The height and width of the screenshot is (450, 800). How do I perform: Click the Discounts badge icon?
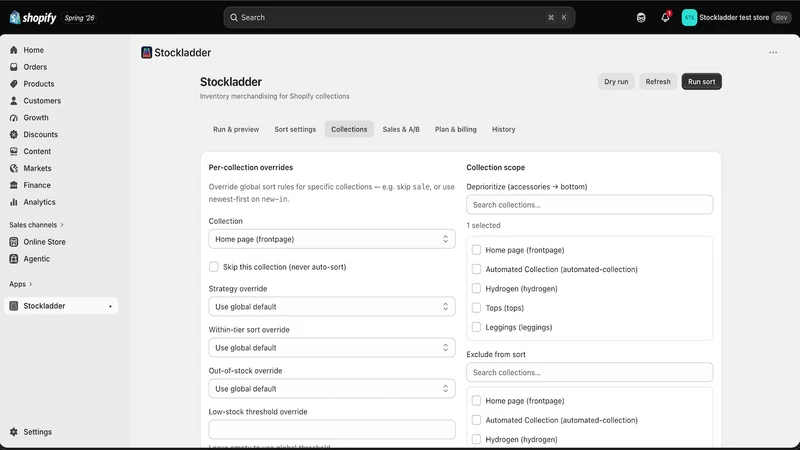point(14,134)
